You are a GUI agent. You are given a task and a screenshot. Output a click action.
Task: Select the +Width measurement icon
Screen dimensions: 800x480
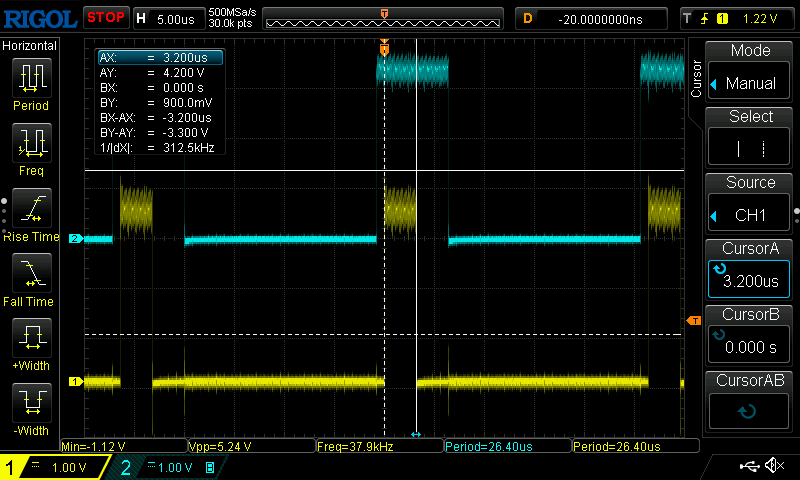(x=31, y=340)
